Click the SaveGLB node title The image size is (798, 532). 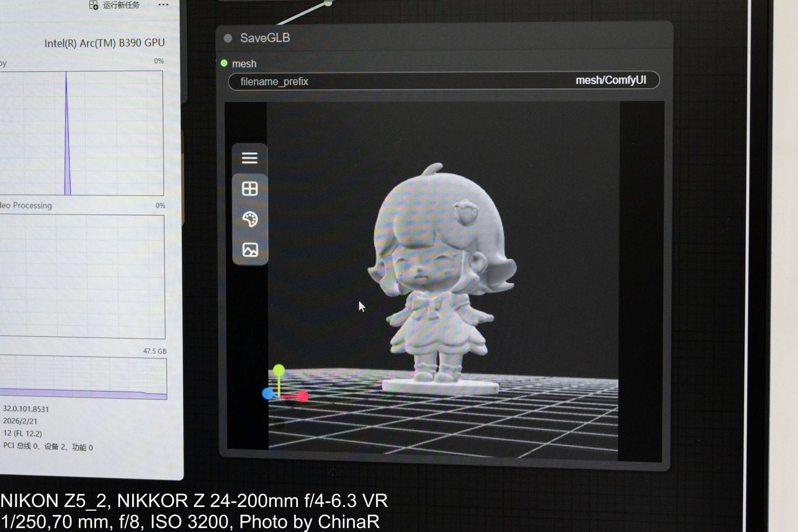coord(265,38)
